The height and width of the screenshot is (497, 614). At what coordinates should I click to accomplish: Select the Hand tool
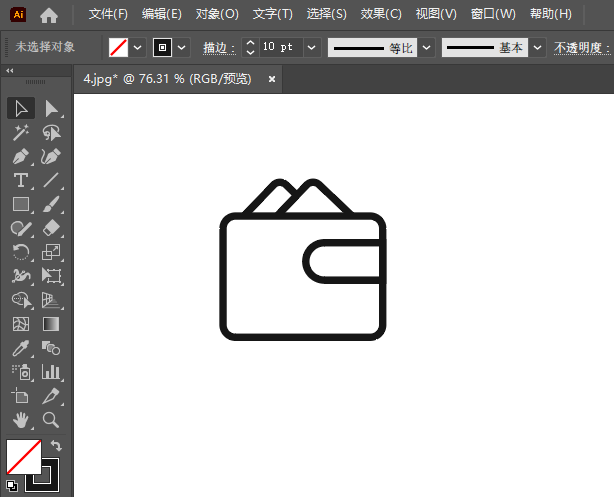pos(21,420)
